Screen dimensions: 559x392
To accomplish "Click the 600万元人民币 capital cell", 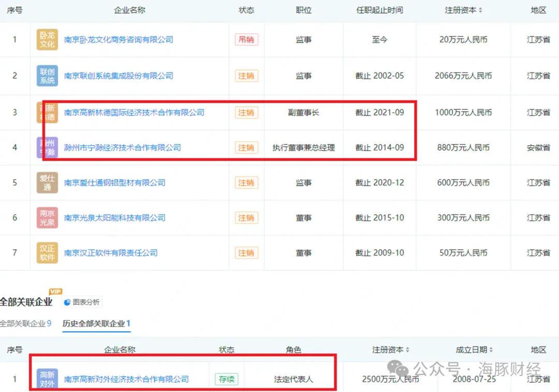I will pyautogui.click(x=463, y=183).
